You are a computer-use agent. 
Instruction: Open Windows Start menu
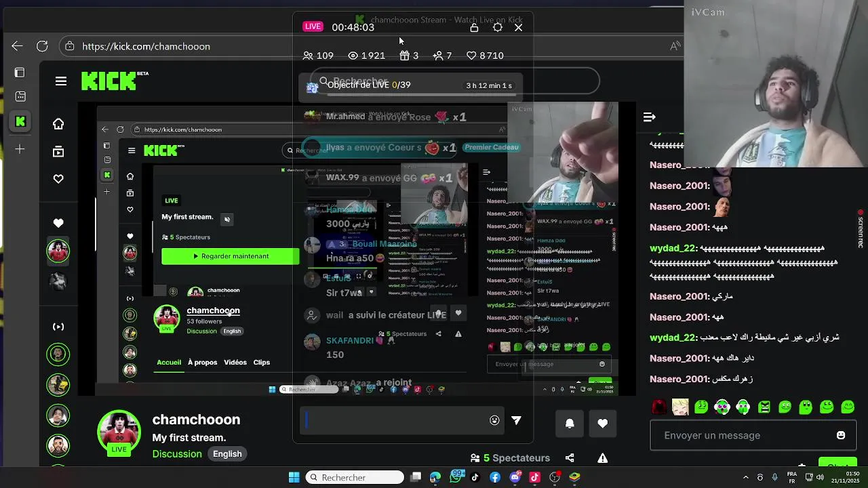pyautogui.click(x=294, y=477)
